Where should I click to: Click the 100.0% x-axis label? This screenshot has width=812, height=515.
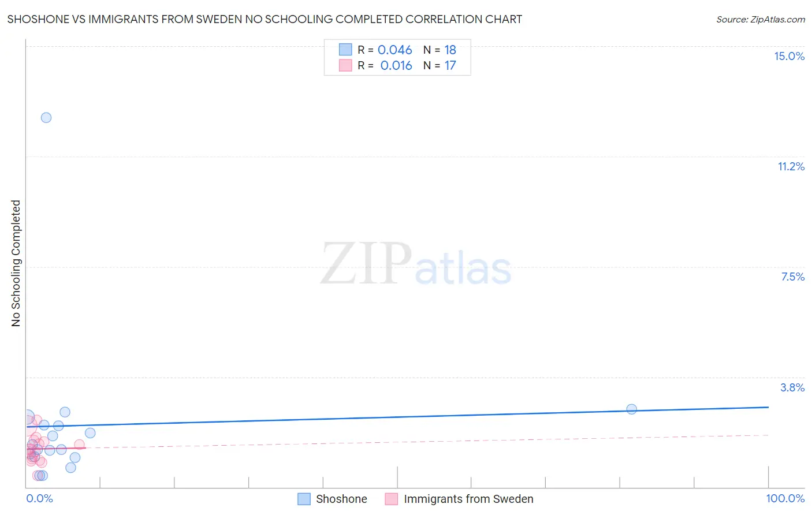click(x=785, y=498)
